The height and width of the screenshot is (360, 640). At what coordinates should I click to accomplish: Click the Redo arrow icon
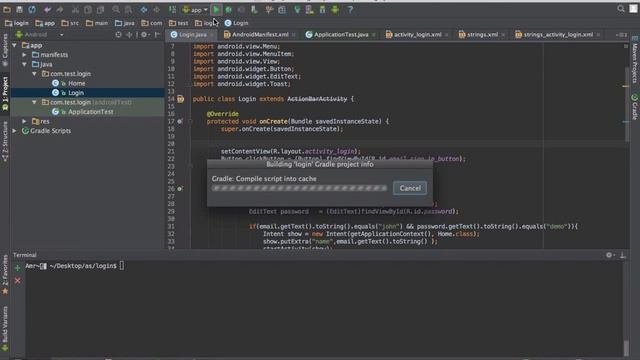(x=60, y=9)
